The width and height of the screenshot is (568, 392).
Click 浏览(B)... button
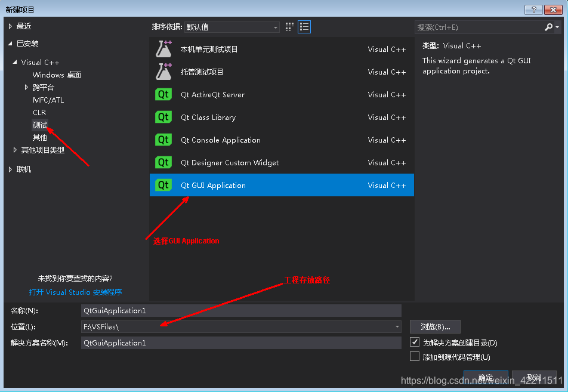[x=435, y=327]
